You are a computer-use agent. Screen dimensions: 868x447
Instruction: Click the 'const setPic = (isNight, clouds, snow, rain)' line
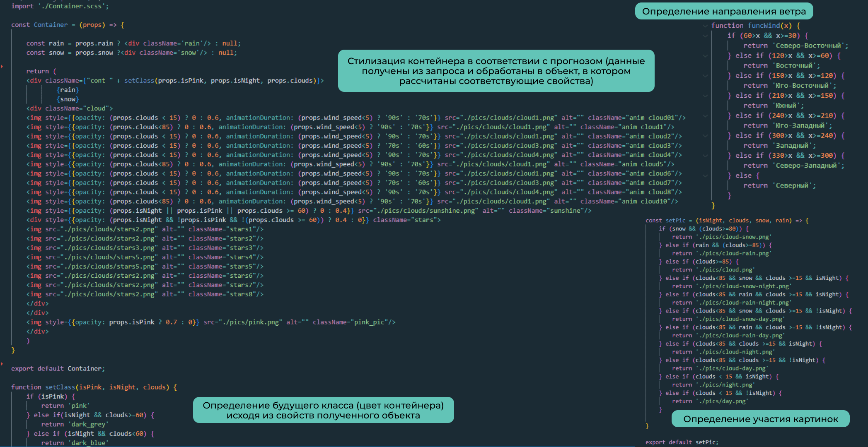pos(727,221)
